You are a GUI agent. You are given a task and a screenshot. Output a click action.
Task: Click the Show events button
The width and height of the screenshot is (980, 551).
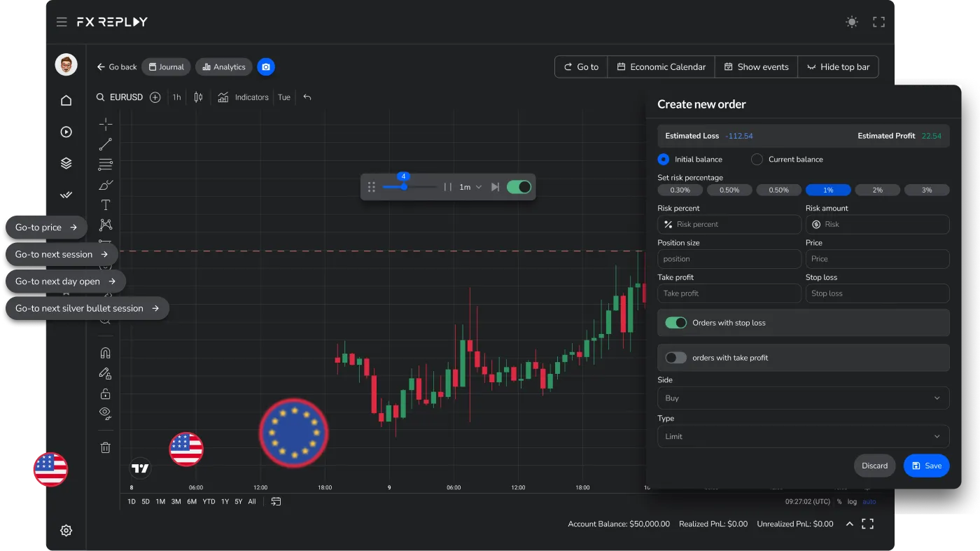(756, 67)
